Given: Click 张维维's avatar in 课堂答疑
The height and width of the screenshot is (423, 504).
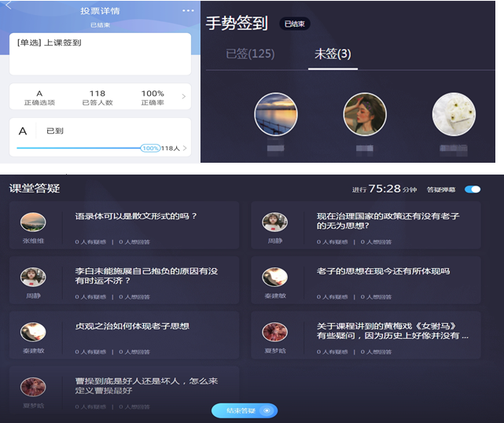Looking at the screenshot, I should tap(33, 222).
